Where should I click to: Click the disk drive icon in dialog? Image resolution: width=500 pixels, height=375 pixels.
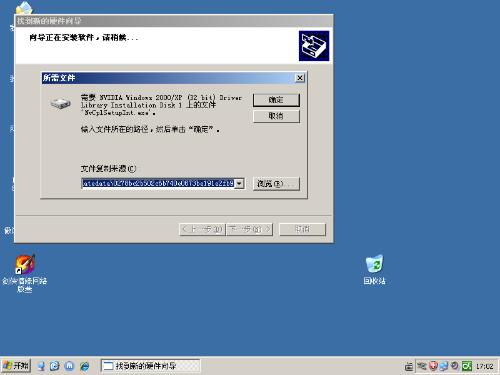coord(60,103)
